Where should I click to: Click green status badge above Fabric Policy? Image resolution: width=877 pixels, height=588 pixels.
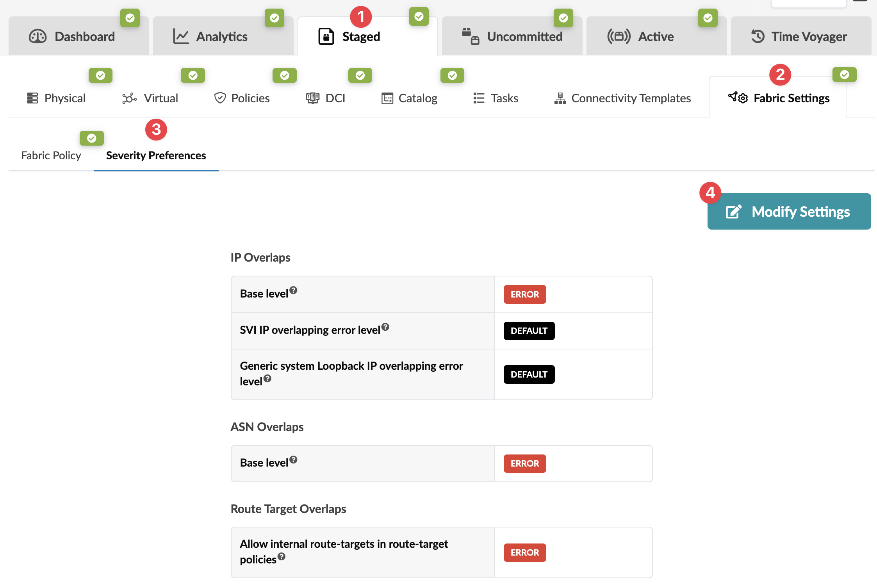pos(92,138)
